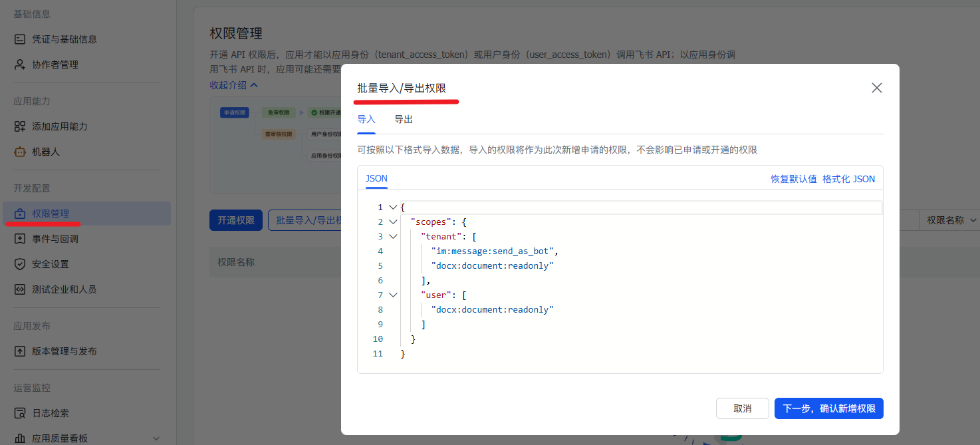Click line 5 "docx:document:readonly" text
This screenshot has height=445, width=980.
pyautogui.click(x=492, y=266)
